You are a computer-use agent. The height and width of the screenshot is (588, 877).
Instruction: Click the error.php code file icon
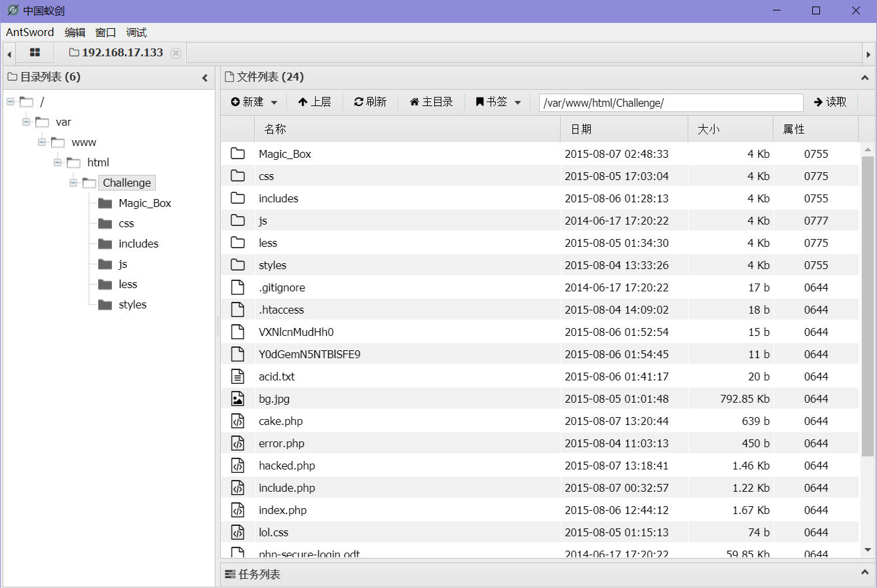click(238, 443)
